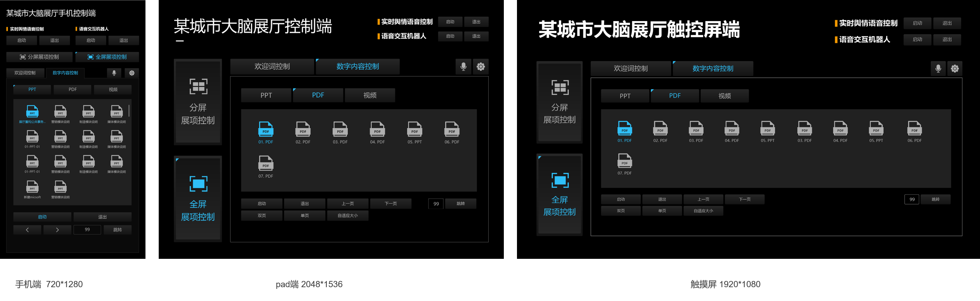Click the blue 启动 button below phone file list
980x301 pixels.
tap(42, 217)
